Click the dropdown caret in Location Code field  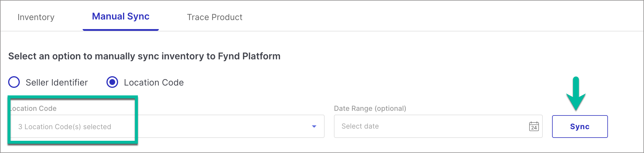pyautogui.click(x=314, y=127)
